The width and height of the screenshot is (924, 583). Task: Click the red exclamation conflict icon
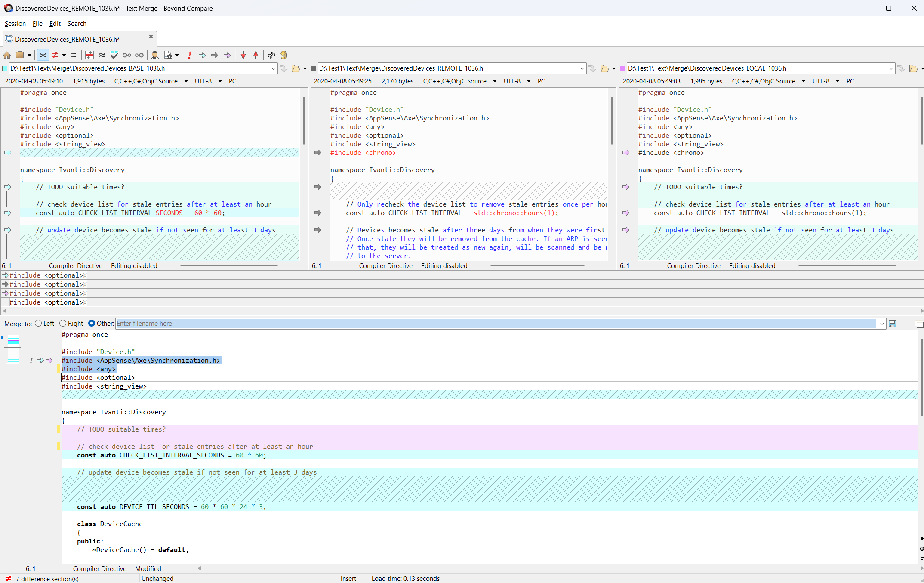[190, 55]
